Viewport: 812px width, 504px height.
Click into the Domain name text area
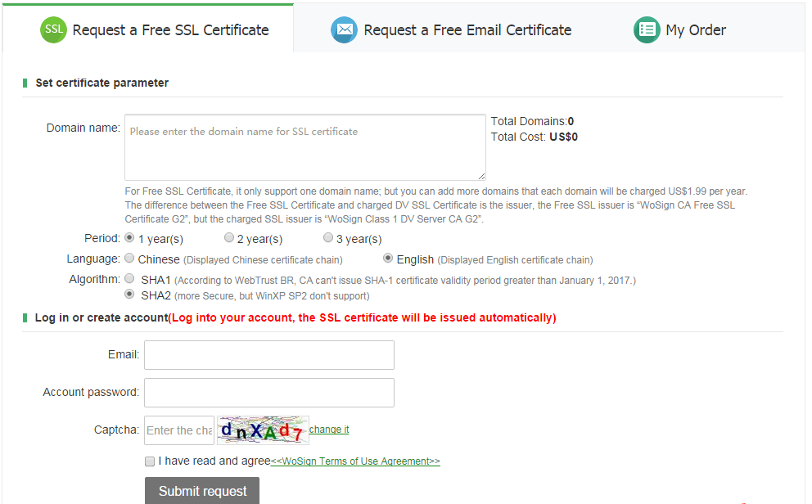pos(304,147)
